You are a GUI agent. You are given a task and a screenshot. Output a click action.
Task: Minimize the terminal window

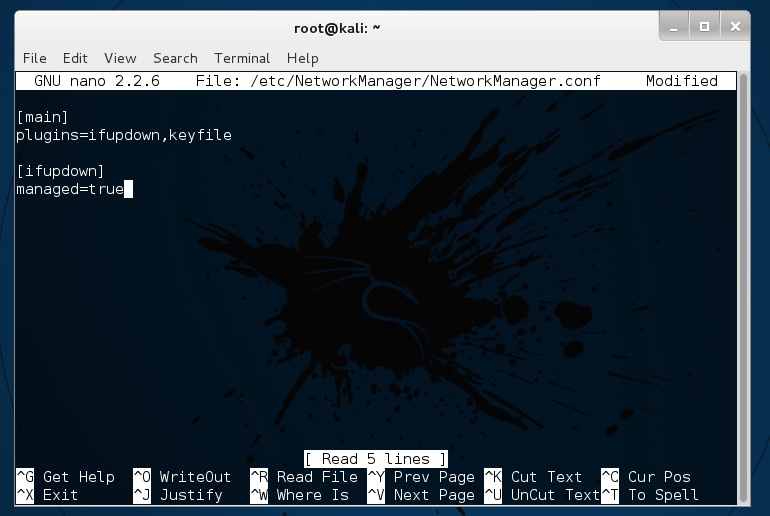pos(677,27)
